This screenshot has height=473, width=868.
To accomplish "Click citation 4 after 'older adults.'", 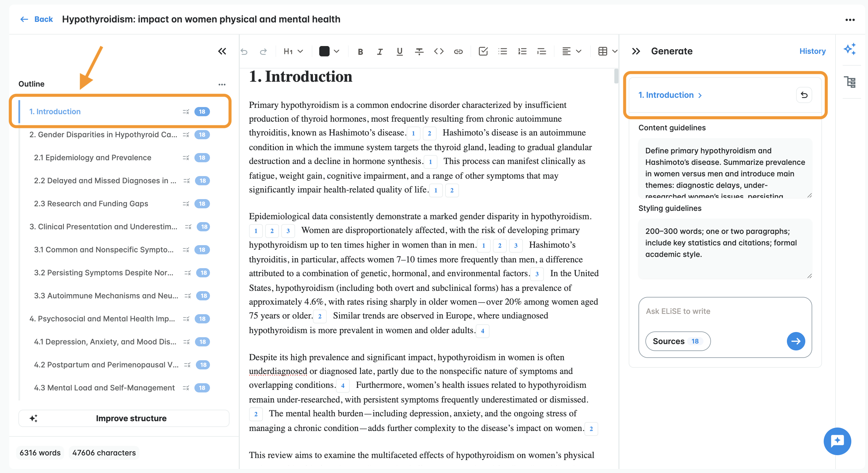I will click(x=482, y=331).
